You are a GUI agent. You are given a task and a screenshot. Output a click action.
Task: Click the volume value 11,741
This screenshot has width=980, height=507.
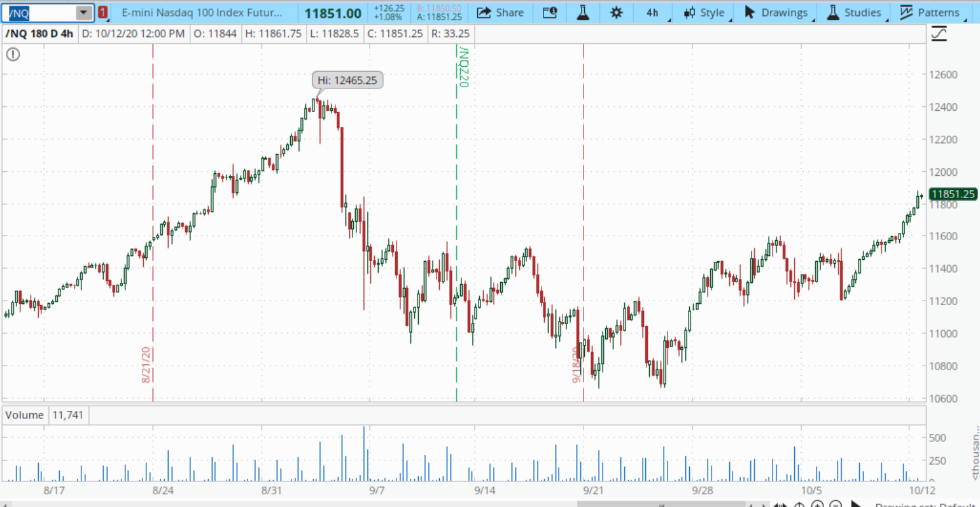click(67, 415)
